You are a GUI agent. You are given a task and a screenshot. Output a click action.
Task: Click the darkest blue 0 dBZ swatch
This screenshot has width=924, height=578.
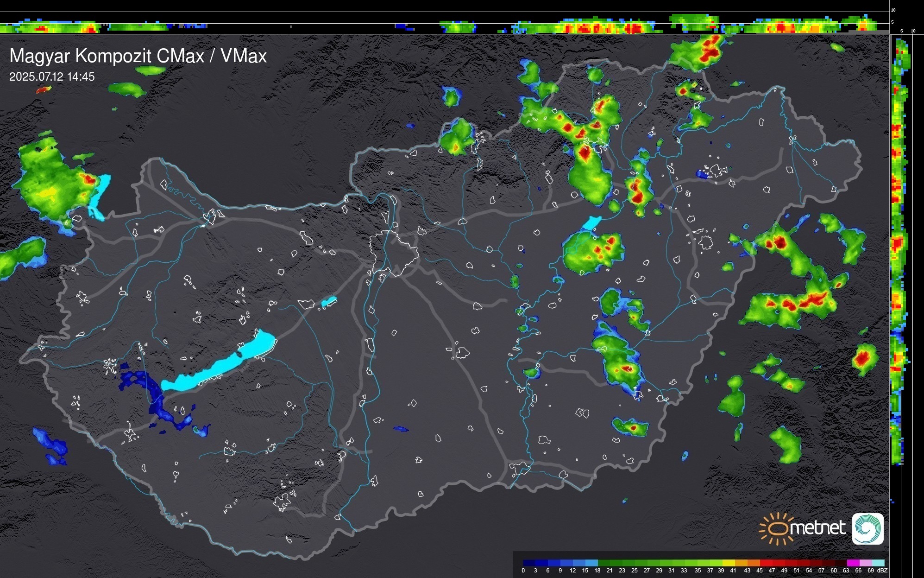tap(529, 563)
